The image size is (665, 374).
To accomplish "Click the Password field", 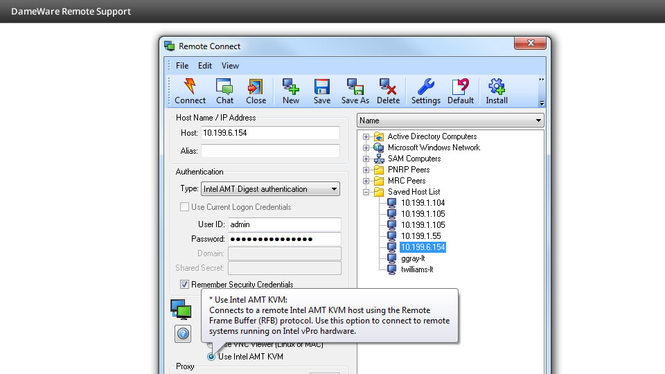I will 285,239.
